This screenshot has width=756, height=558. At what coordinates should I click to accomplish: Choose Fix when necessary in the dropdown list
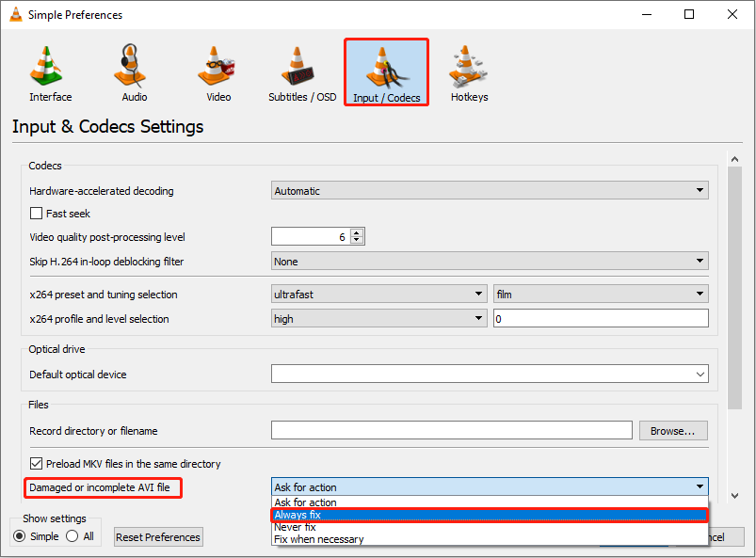[490, 539]
